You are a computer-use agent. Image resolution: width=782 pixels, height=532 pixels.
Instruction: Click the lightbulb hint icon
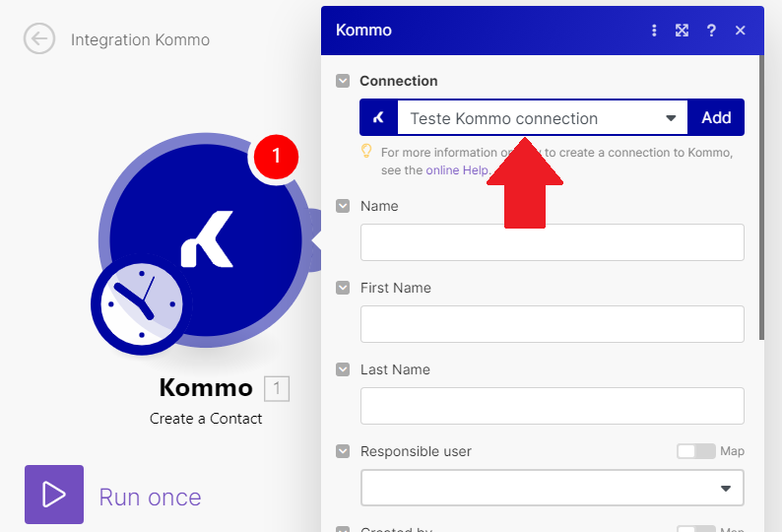[x=366, y=151]
